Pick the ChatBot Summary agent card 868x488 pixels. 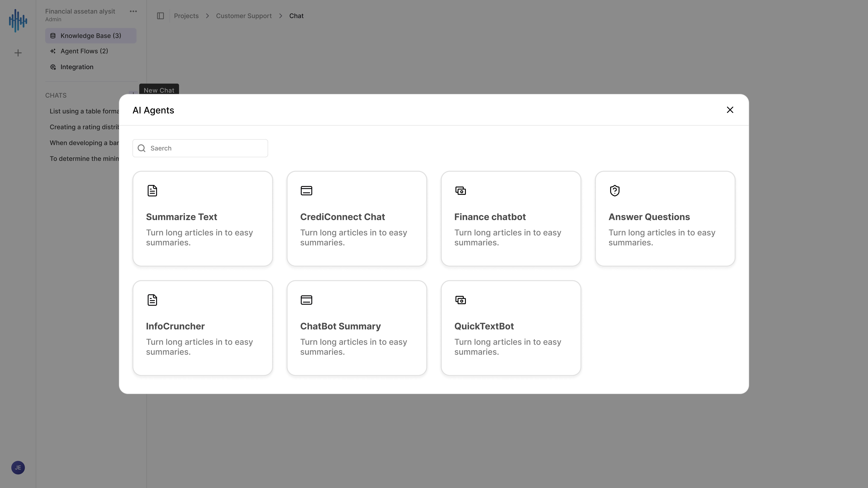tap(357, 328)
